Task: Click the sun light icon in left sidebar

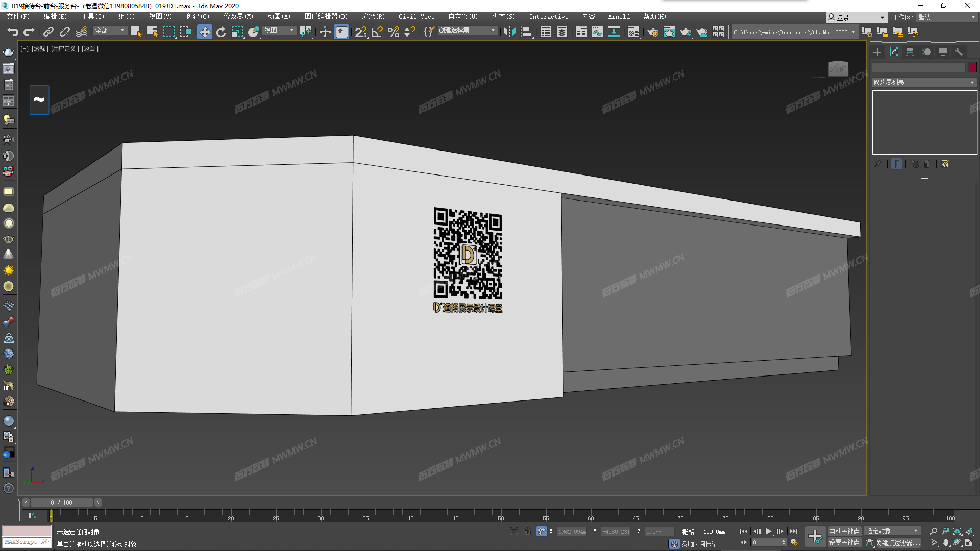Action: pos(9,270)
